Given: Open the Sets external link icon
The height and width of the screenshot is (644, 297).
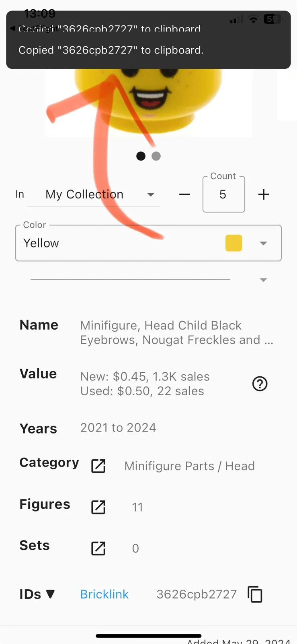Looking at the screenshot, I should point(98,548).
